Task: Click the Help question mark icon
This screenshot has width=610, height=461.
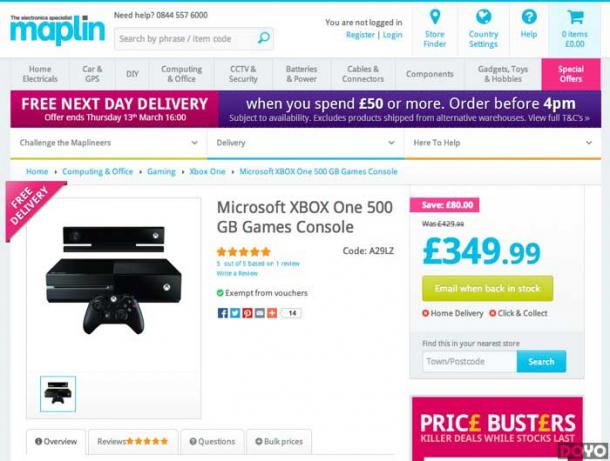Action: coord(529,17)
